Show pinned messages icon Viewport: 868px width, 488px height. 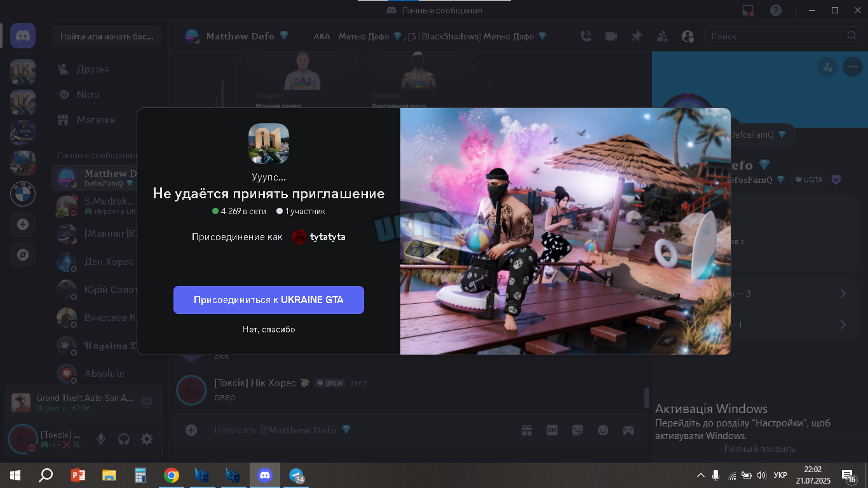[x=637, y=36]
